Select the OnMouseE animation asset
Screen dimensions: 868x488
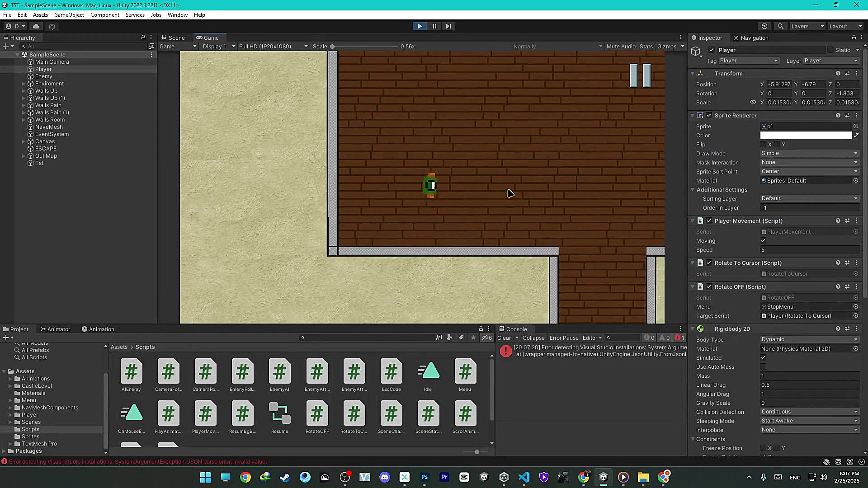coord(132,417)
